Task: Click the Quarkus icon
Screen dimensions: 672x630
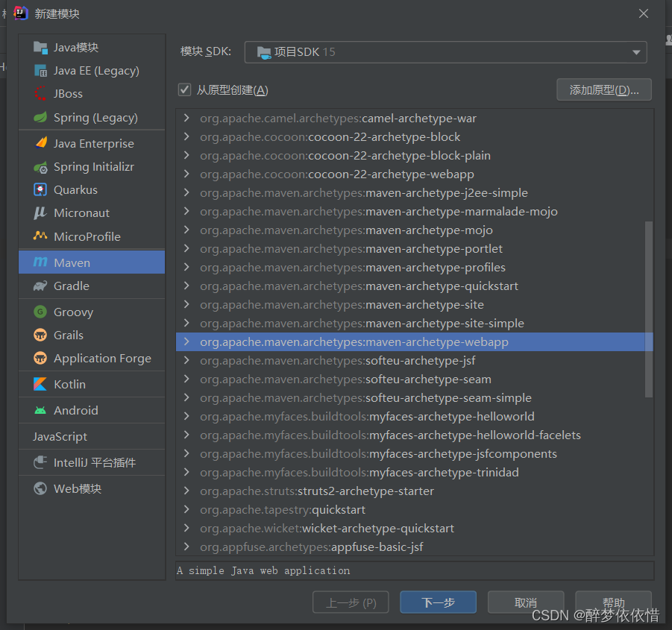Action: [x=40, y=189]
